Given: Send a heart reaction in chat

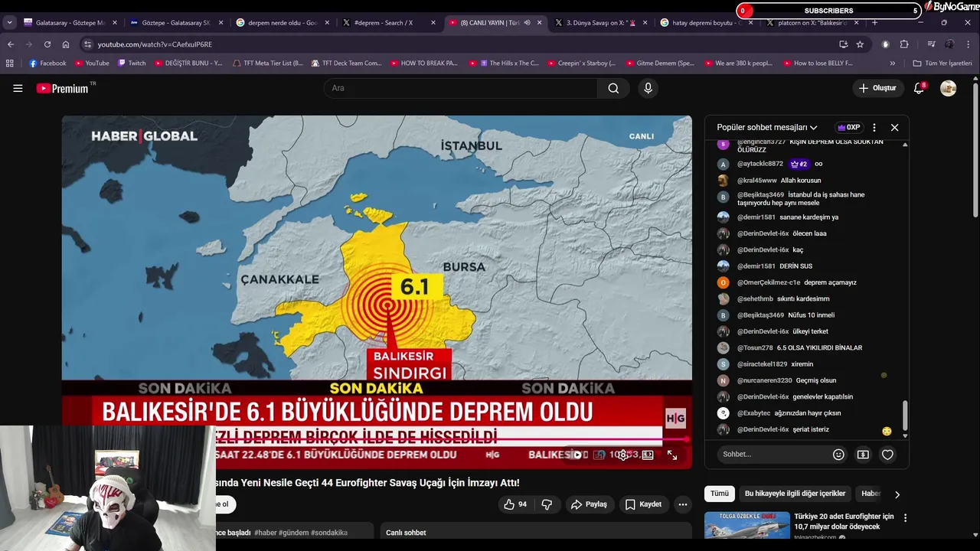Looking at the screenshot, I should coord(887,455).
